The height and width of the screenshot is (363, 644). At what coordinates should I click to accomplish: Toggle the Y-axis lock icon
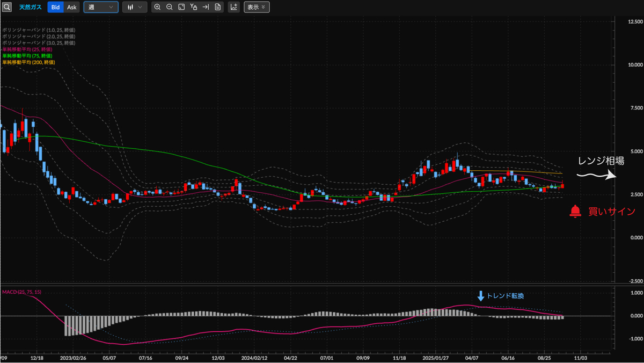click(x=194, y=7)
